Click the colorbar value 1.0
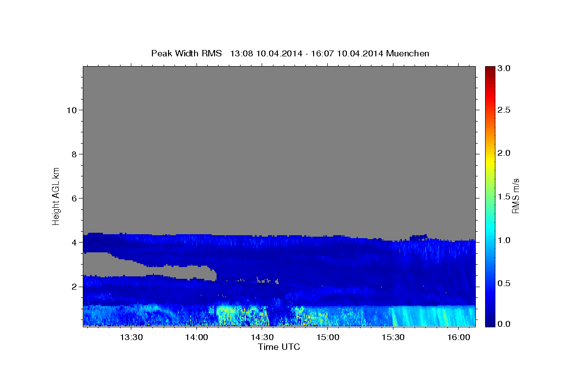Viewport: 588px width, 392px height. coord(504,240)
